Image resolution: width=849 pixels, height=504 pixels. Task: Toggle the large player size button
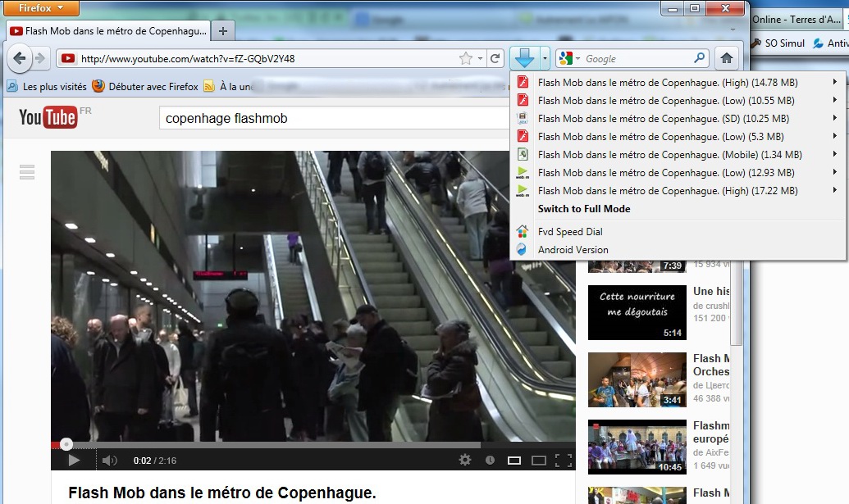[539, 461]
